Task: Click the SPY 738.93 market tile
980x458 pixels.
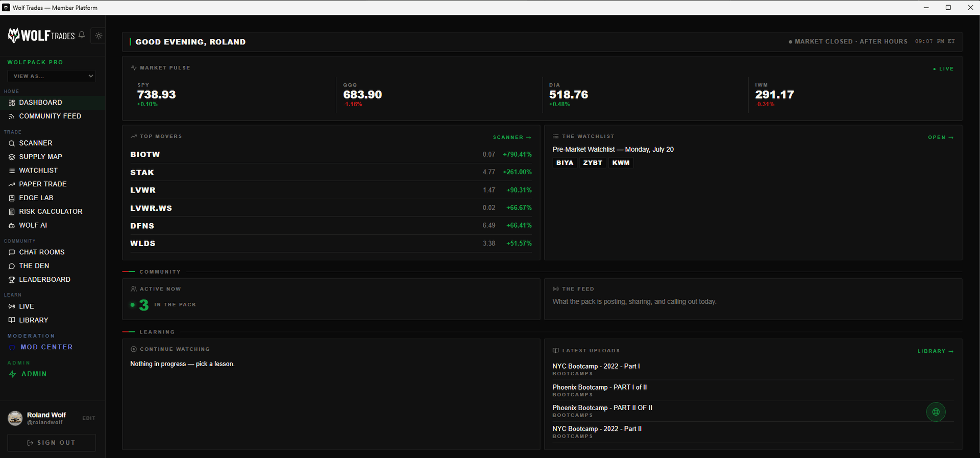Action: pyautogui.click(x=233, y=95)
